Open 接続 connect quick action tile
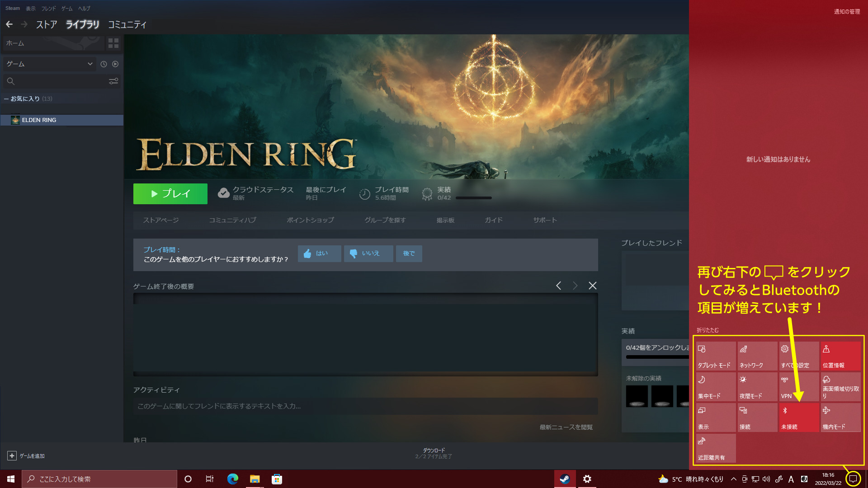Image resolution: width=868 pixels, height=488 pixels. 757,418
